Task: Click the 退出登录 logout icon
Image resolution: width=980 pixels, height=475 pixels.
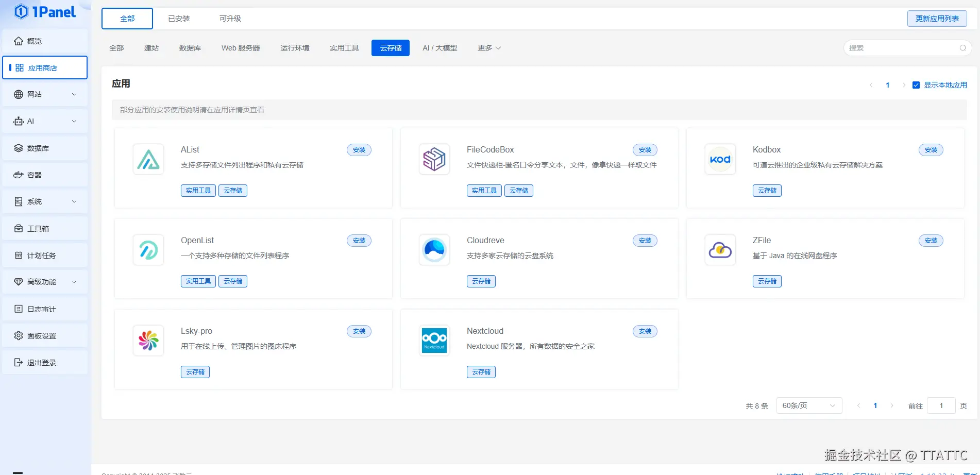Action: [x=19, y=363]
